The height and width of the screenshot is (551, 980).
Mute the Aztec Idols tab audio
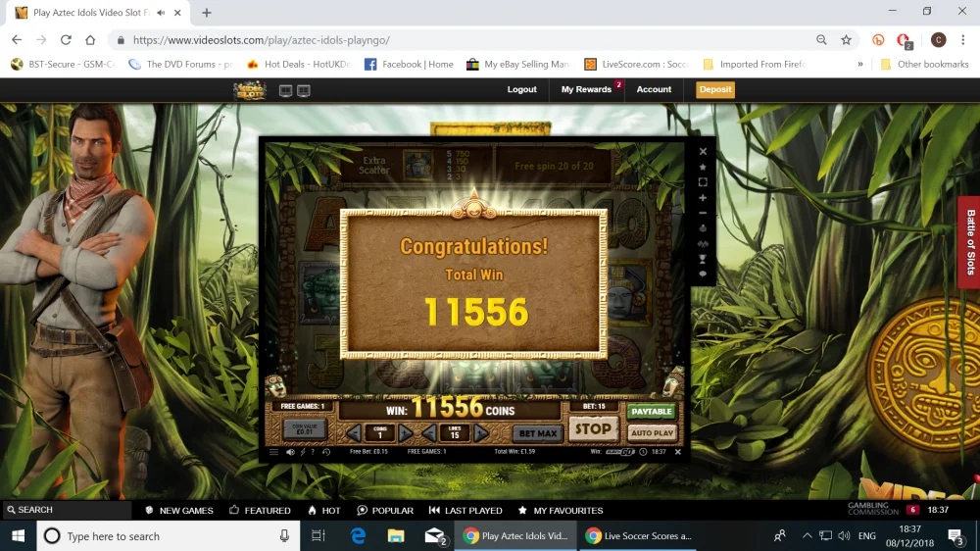161,13
